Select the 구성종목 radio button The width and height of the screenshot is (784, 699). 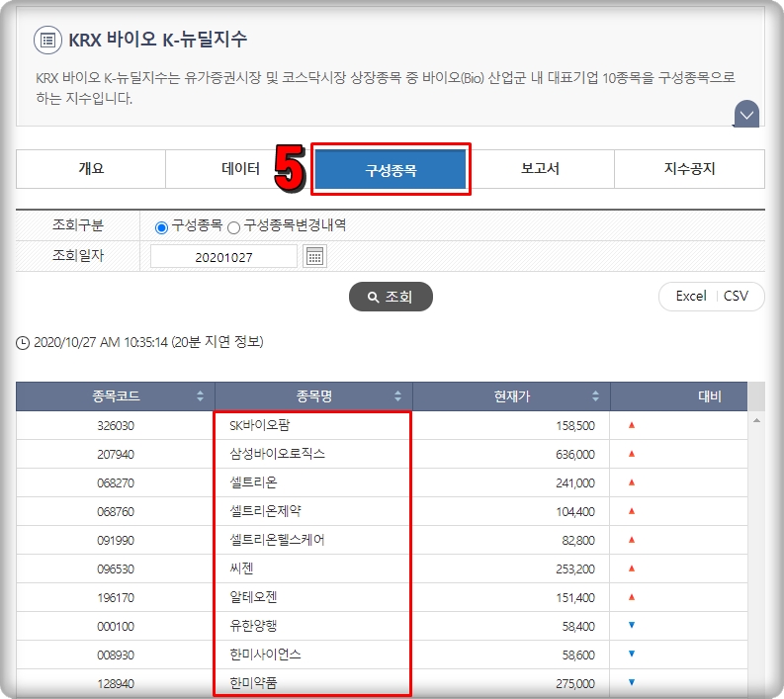tap(161, 227)
